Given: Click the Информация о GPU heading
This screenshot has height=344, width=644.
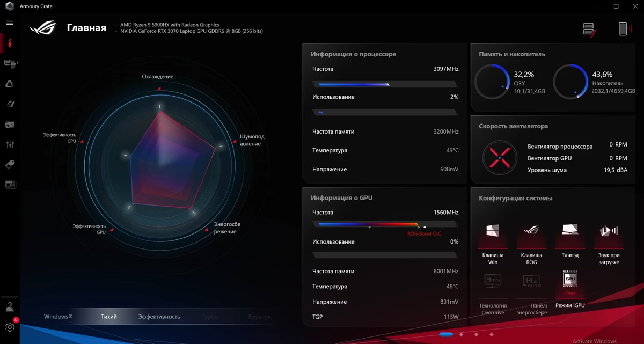Looking at the screenshot, I should pyautogui.click(x=341, y=198).
